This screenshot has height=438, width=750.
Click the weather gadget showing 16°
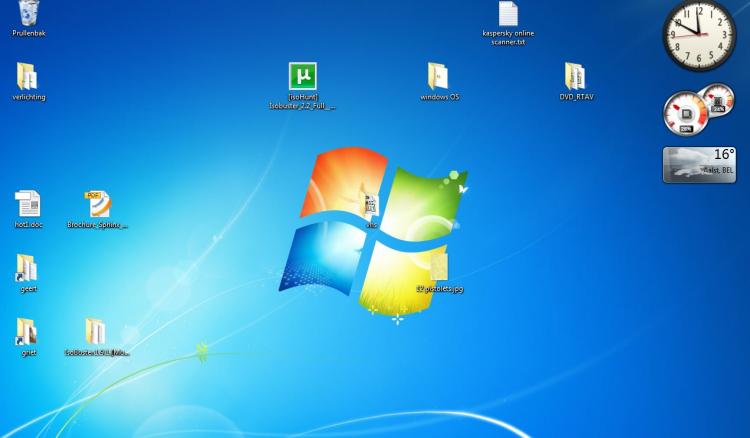click(x=699, y=165)
